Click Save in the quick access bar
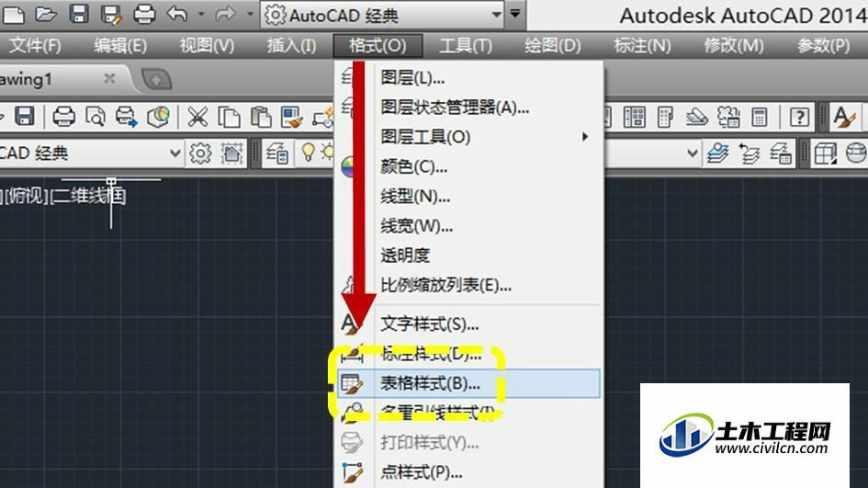Screen dimensions: 868x488 pos(79,14)
